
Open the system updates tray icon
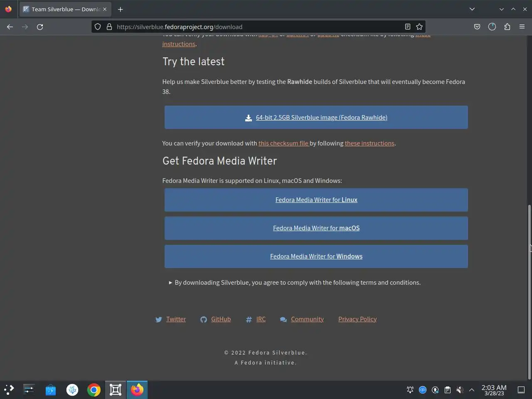click(x=435, y=390)
